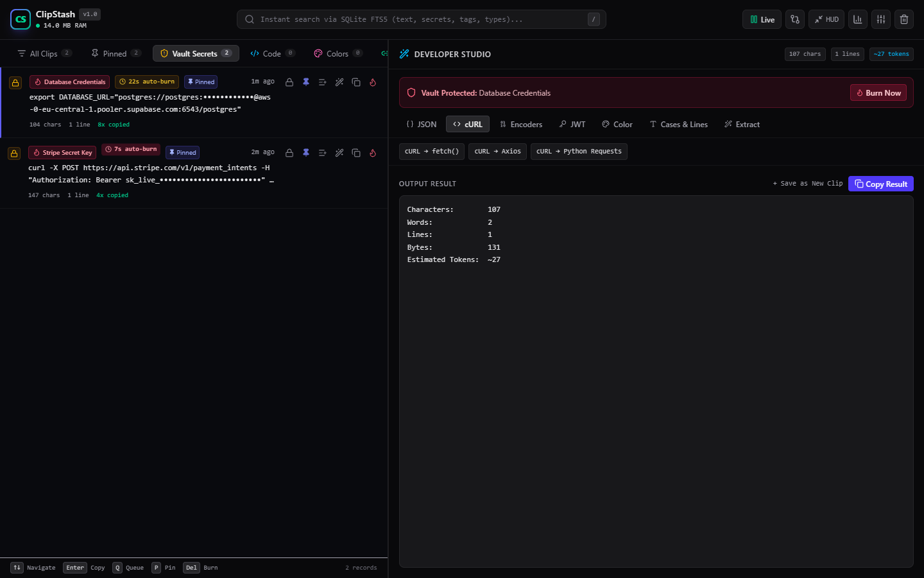Click the Pinned badge on Database Credentials clip

click(x=201, y=82)
